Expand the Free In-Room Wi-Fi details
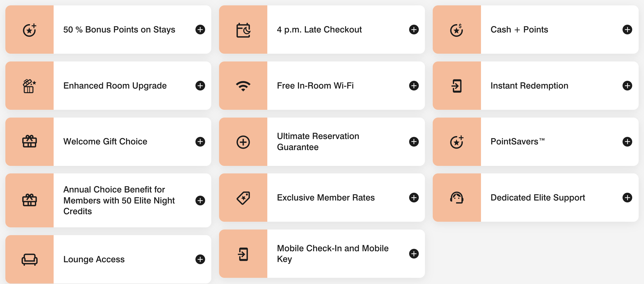Screen dimensions: 644x284 click(414, 86)
